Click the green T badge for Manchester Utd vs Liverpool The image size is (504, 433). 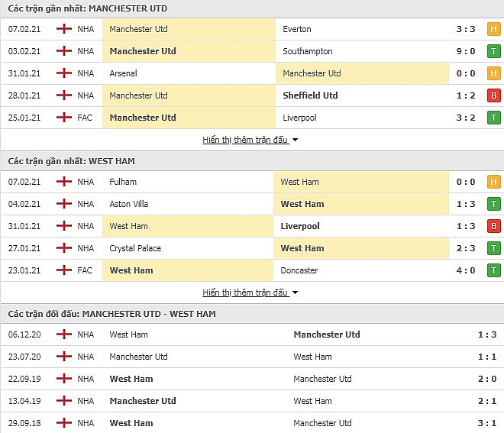[x=494, y=118]
